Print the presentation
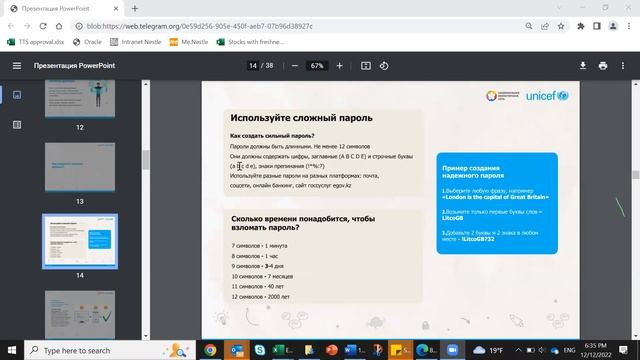Viewport: 640px width, 360px height. [x=603, y=66]
